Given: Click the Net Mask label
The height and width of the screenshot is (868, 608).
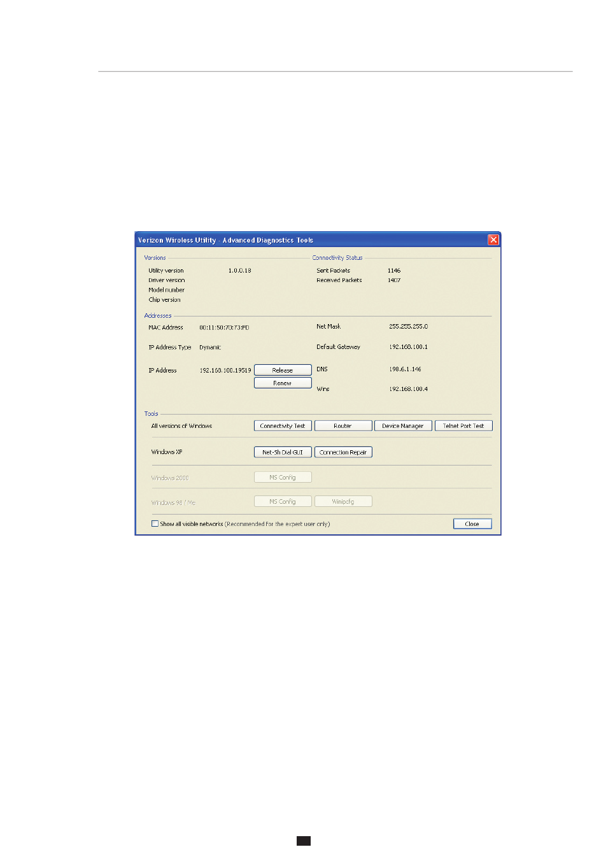Looking at the screenshot, I should point(329,326).
